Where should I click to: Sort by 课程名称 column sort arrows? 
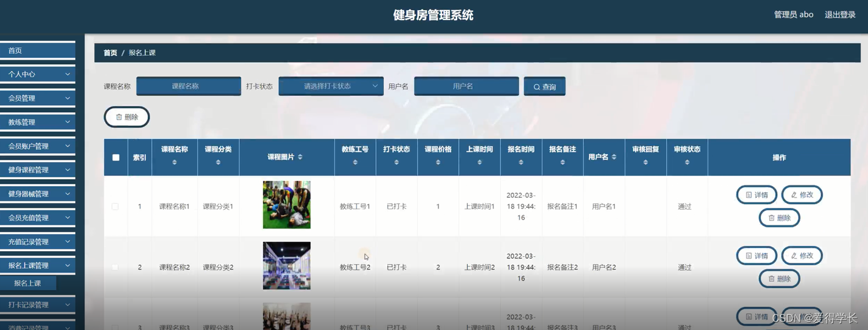pos(174,162)
